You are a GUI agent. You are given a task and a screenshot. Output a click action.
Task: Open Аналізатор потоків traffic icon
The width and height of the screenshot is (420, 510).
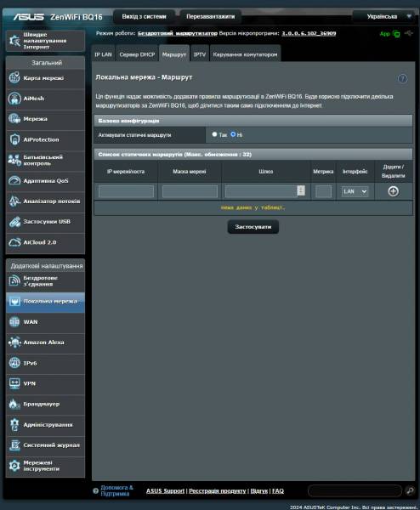tap(14, 201)
